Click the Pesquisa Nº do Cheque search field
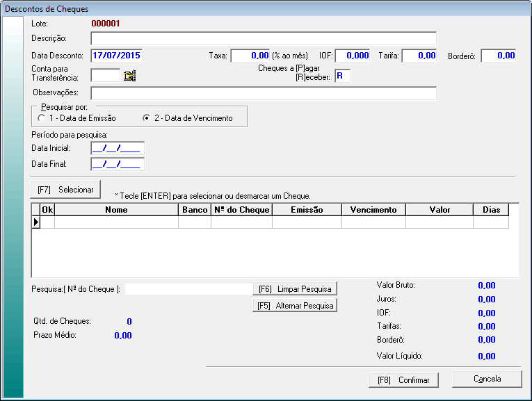 click(186, 289)
